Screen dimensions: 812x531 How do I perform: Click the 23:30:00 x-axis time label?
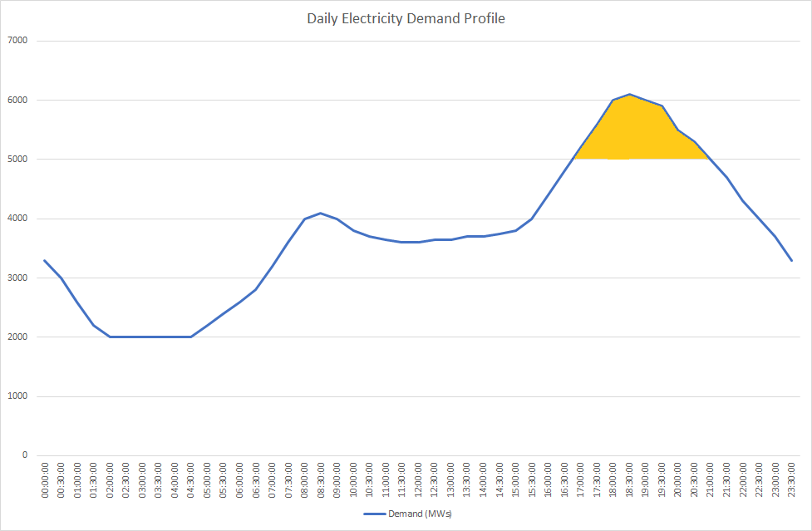pos(791,481)
